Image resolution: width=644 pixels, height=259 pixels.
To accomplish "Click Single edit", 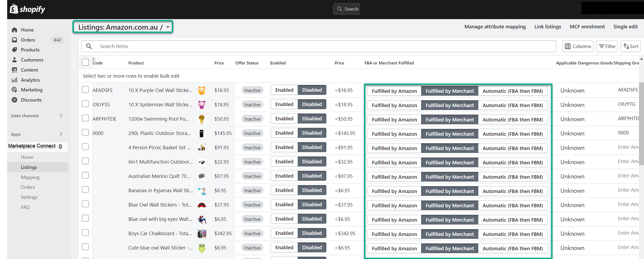I will (625, 27).
